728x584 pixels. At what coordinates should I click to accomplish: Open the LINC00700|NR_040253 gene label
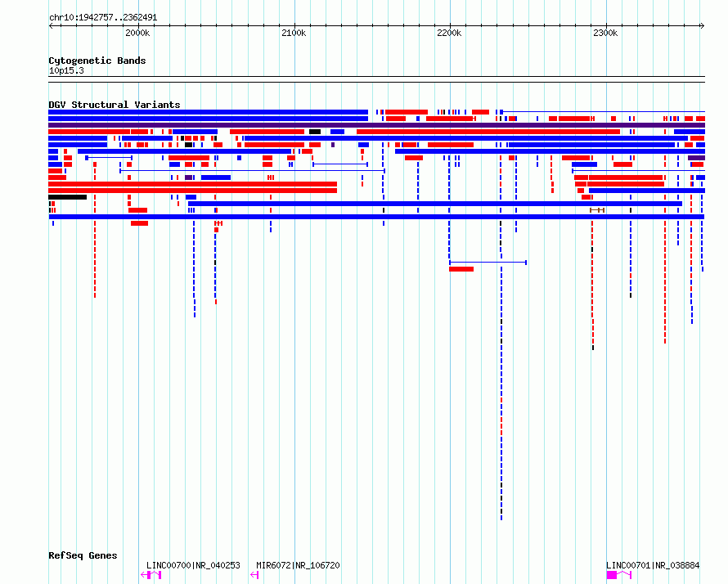click(x=193, y=565)
